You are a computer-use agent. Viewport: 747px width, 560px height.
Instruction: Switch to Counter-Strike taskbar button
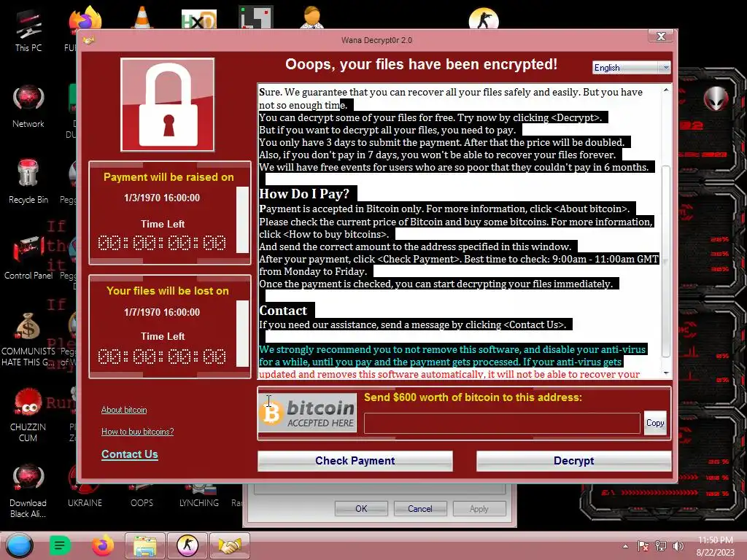(187, 545)
